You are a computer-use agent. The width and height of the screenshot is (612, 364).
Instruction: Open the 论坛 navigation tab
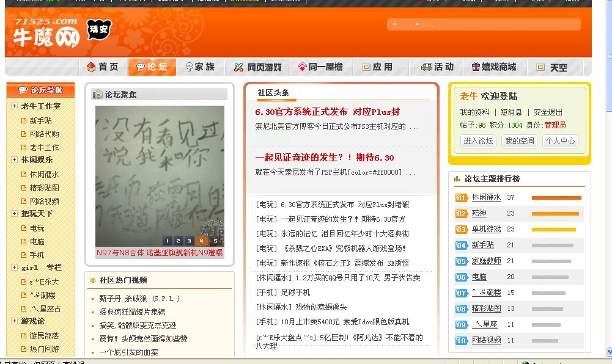pyautogui.click(x=152, y=67)
